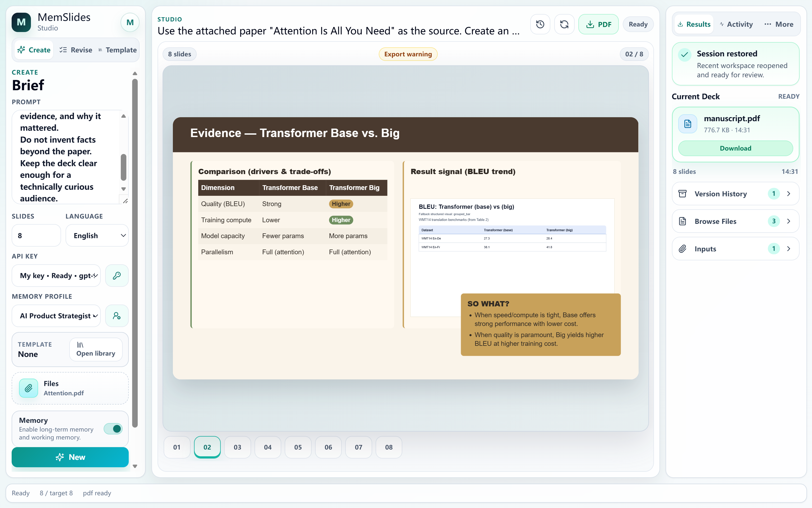Open the Activity tab
This screenshot has height=508, width=812.
736,24
